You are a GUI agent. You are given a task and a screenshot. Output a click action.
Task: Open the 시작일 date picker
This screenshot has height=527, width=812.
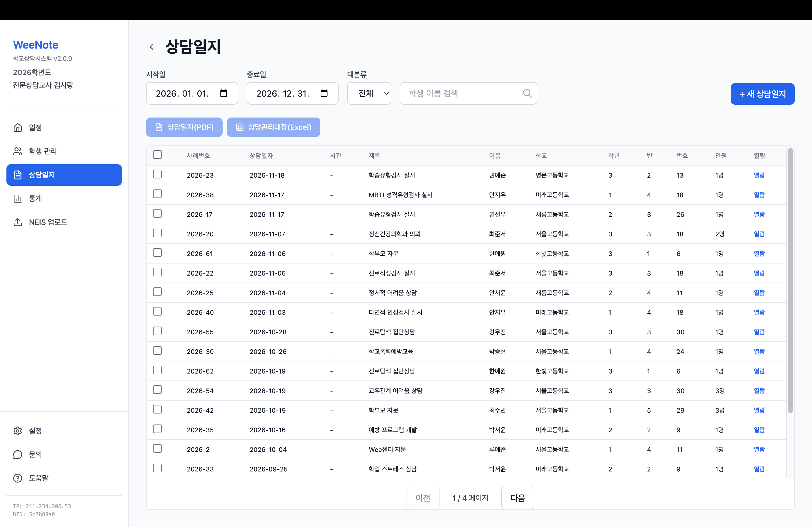pyautogui.click(x=224, y=93)
